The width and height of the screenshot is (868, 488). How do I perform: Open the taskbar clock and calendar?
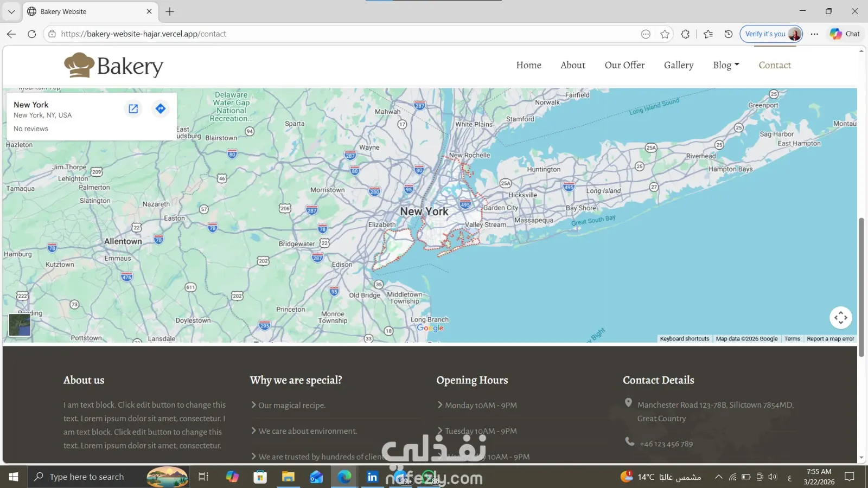pyautogui.click(x=819, y=477)
